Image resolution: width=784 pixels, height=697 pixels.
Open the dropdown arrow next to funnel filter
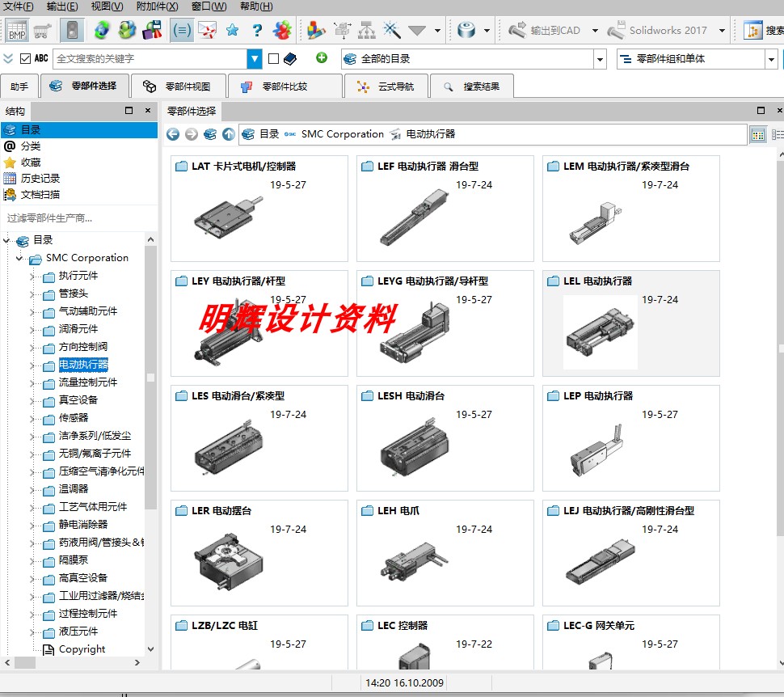point(437,31)
